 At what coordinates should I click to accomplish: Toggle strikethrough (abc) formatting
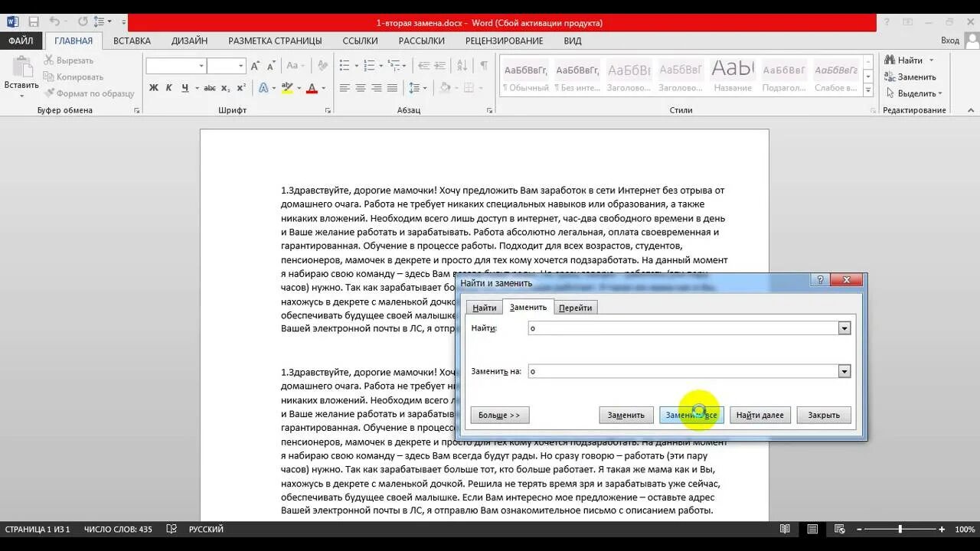point(210,88)
